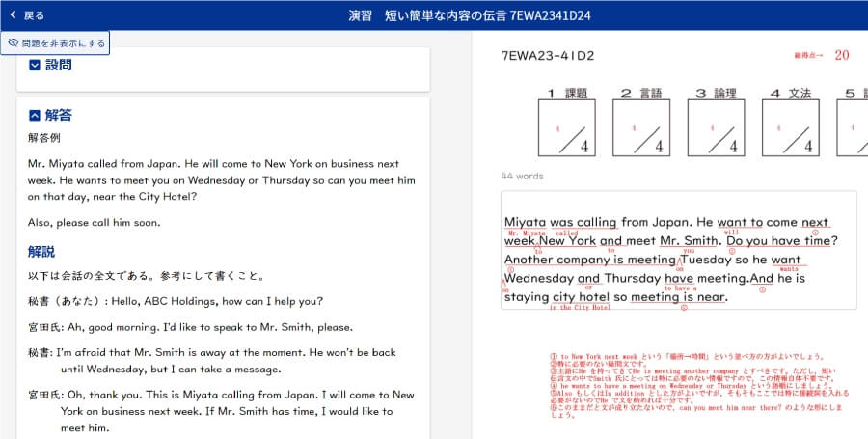The image size is (868, 439).
Task: Click the line 以下は会話の全文である
Action: pyautogui.click(x=147, y=276)
